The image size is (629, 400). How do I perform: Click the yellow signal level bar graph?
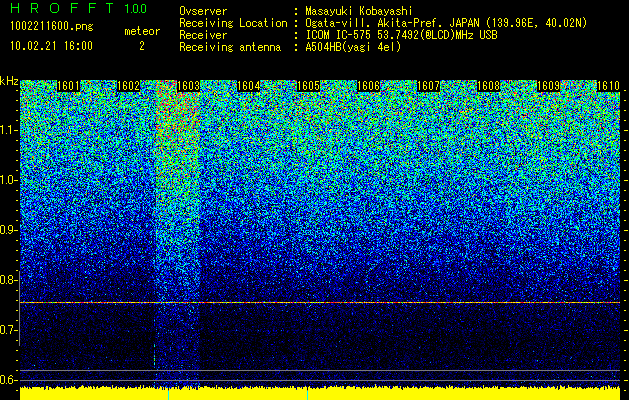[x=320, y=394]
